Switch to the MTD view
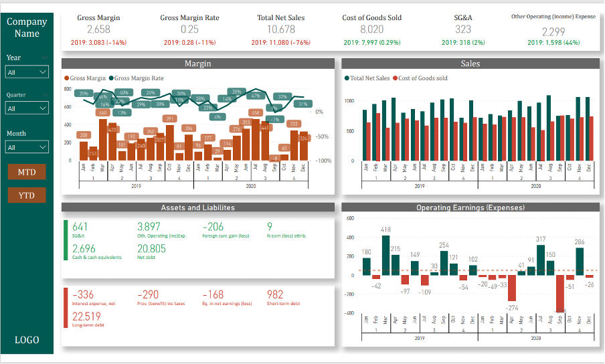 tap(27, 172)
